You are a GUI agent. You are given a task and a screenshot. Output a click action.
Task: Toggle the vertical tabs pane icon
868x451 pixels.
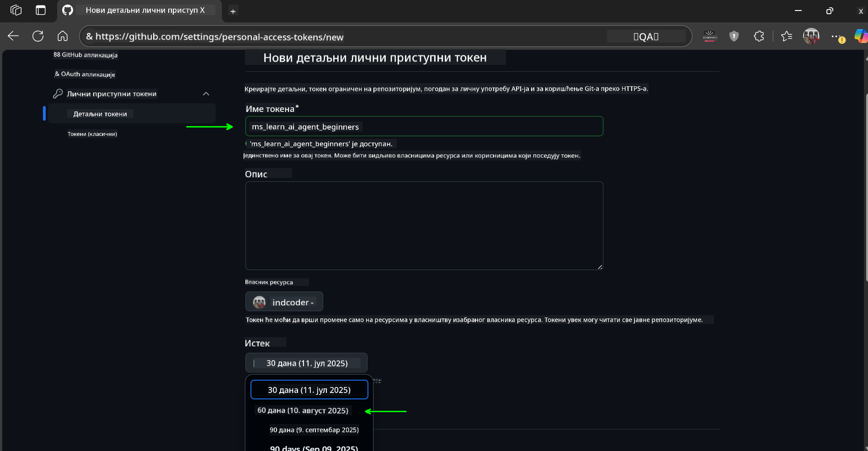(41, 10)
